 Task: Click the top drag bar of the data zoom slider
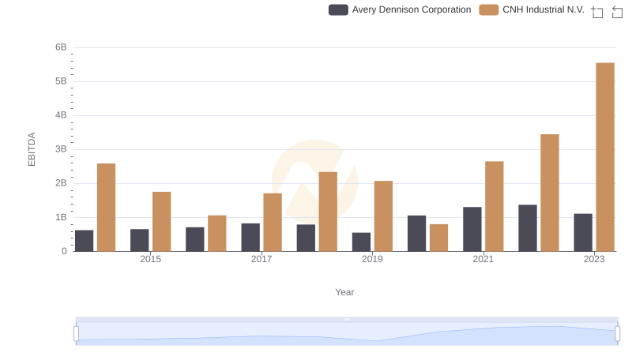[347, 319]
